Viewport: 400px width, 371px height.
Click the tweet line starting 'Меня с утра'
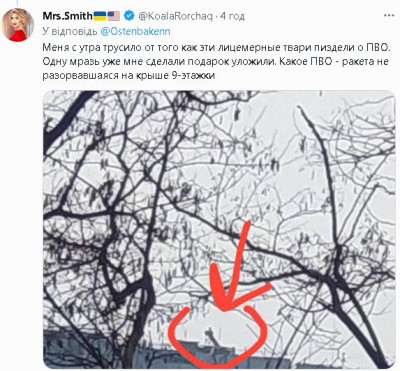click(216, 47)
